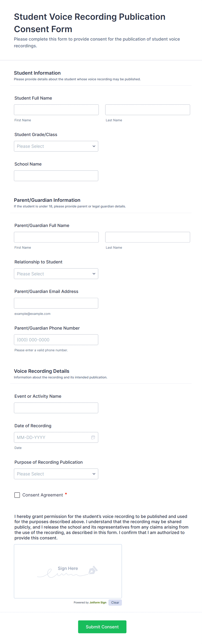This screenshot has height=644, width=202.
Task: Open the Purpose of Recording Publication dropdown
Action: click(56, 474)
